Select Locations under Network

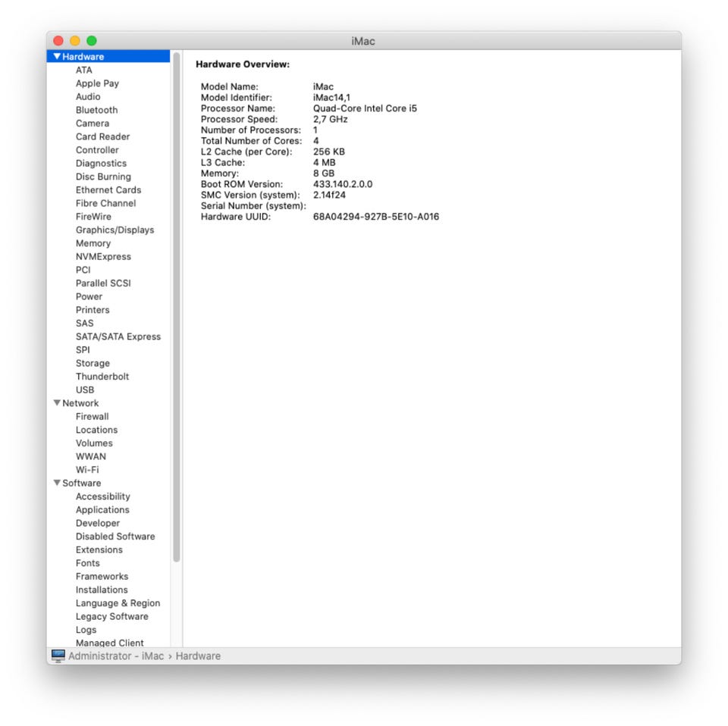point(96,430)
